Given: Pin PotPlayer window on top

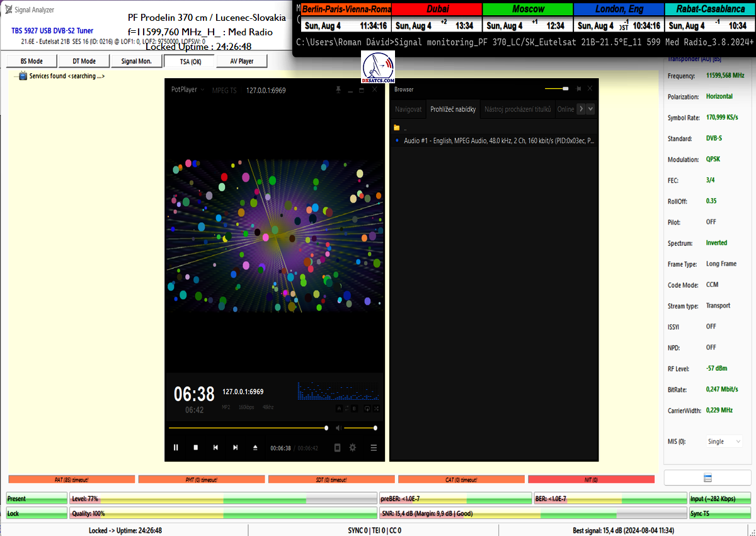Looking at the screenshot, I should point(338,90).
